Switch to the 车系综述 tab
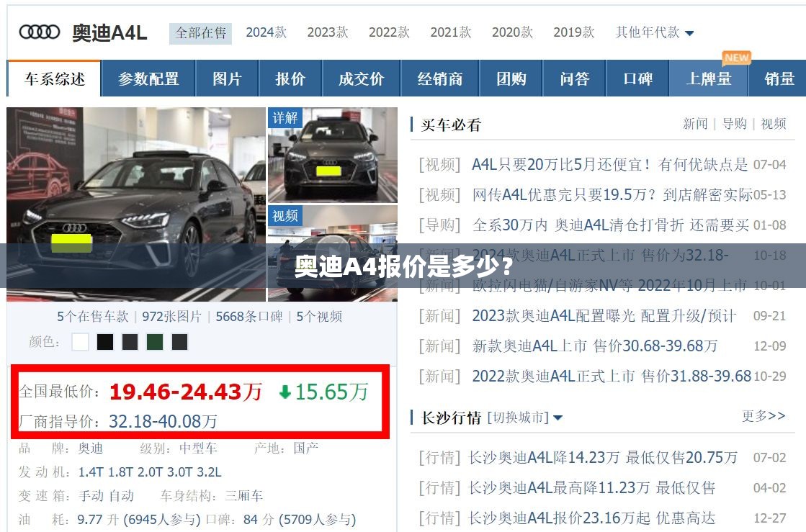The image size is (806, 532). [x=54, y=78]
